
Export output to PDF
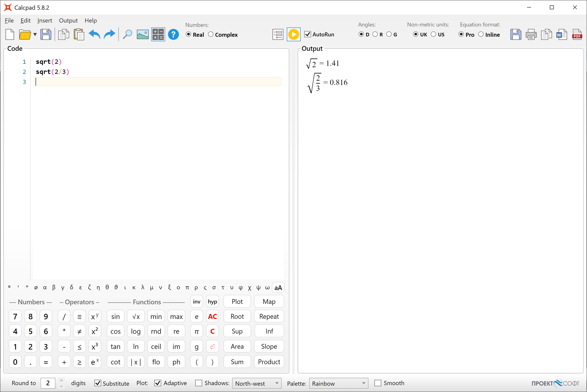577,35
